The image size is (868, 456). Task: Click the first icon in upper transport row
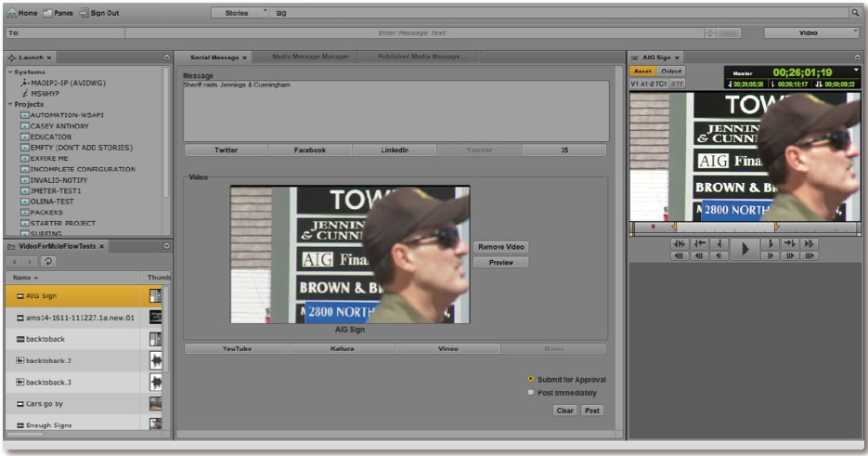pyautogui.click(x=680, y=244)
